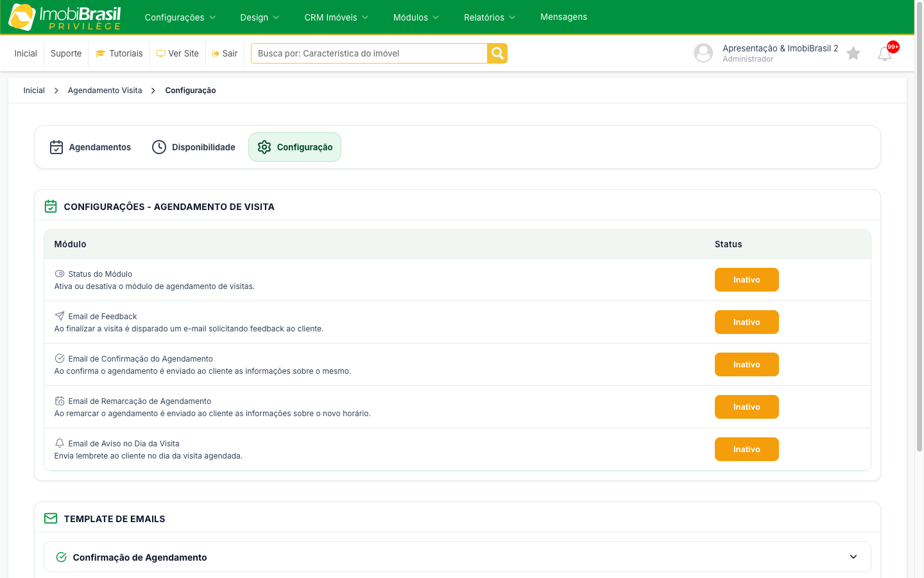The image size is (924, 578).
Task: Click the Busca por Característica search field
Action: point(369,53)
